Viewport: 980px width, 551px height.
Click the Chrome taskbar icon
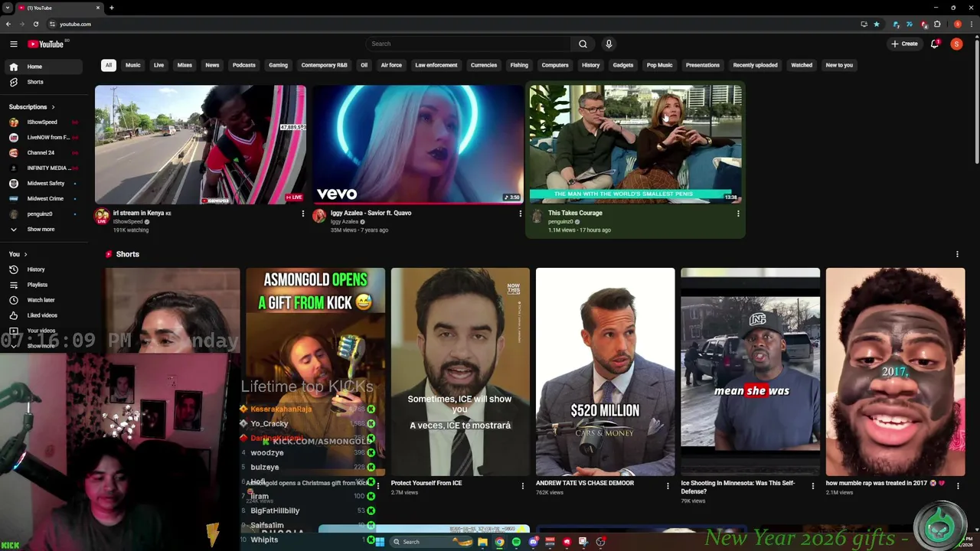[x=499, y=542]
